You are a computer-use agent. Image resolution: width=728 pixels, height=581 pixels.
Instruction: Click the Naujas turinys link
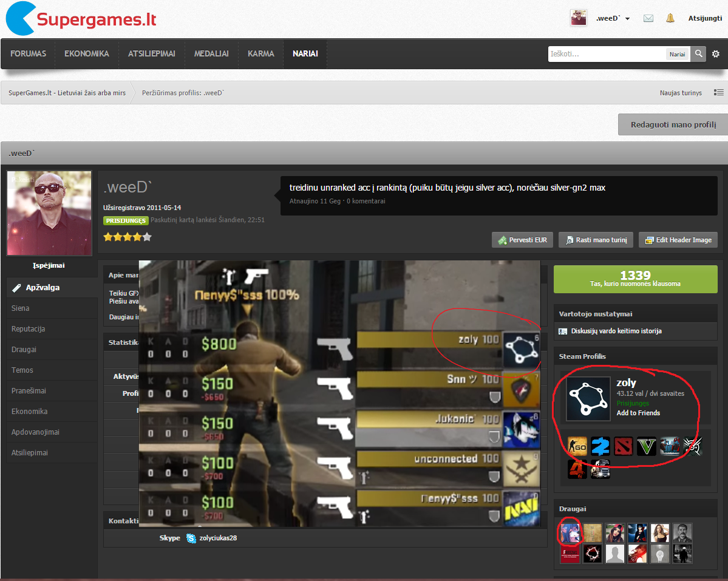pyautogui.click(x=681, y=93)
